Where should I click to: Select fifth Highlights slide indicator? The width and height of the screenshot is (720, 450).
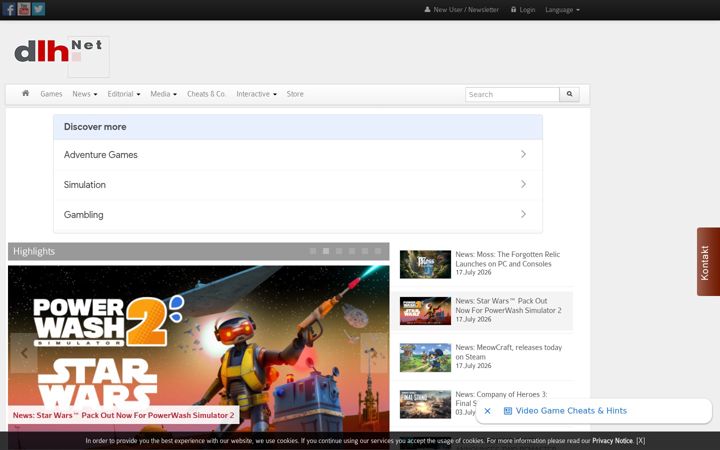[x=365, y=251]
